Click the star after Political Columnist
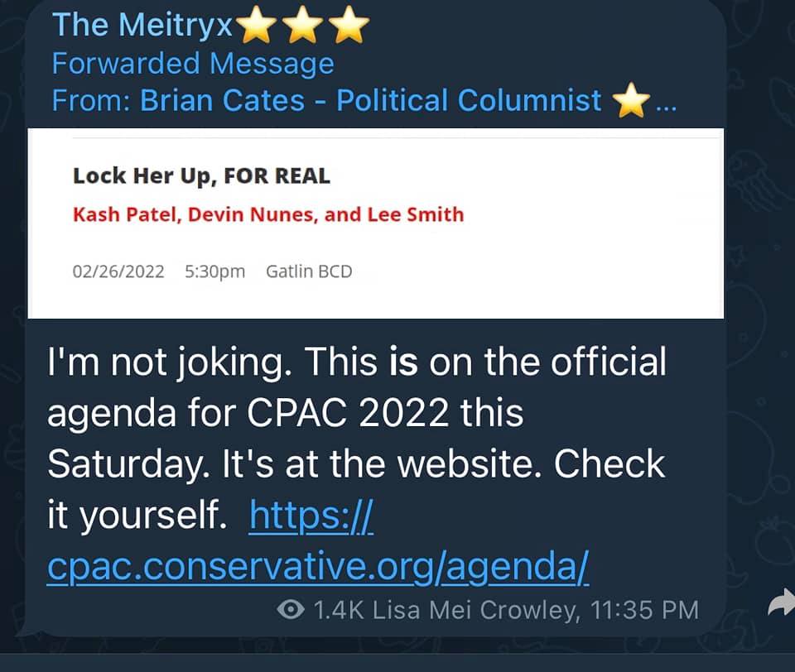Image resolution: width=795 pixels, height=672 pixels. (x=631, y=101)
